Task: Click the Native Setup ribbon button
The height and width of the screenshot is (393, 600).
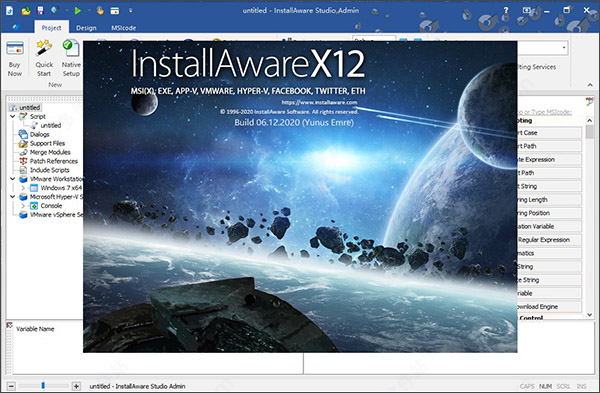Action: click(x=71, y=59)
